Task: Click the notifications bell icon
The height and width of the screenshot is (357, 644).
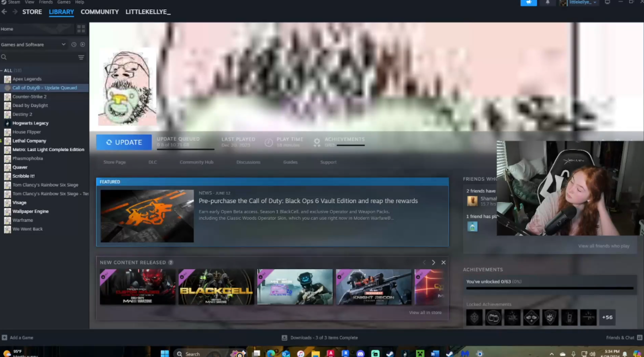Action: (x=547, y=2)
